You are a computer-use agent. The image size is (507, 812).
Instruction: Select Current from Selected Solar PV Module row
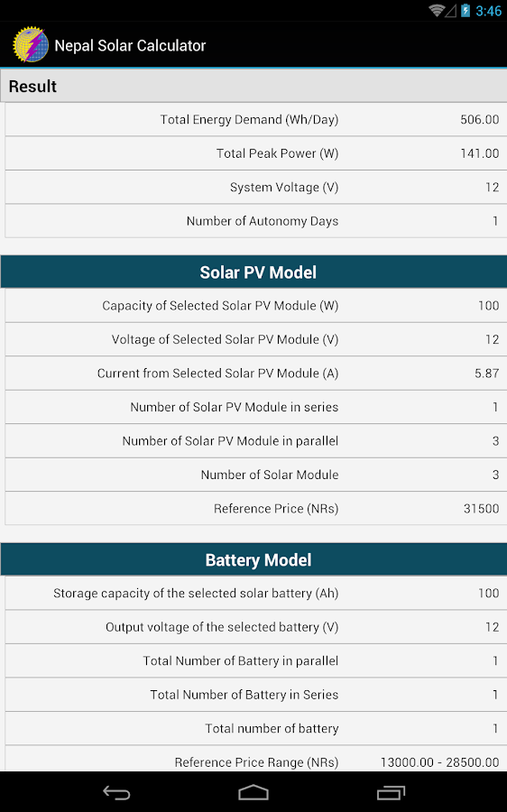click(x=255, y=374)
